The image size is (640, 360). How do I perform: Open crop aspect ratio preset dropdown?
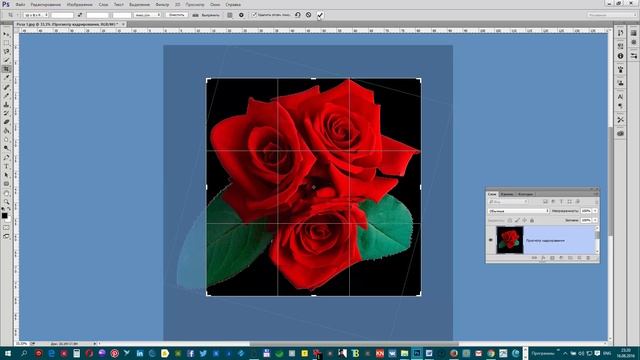36,15
